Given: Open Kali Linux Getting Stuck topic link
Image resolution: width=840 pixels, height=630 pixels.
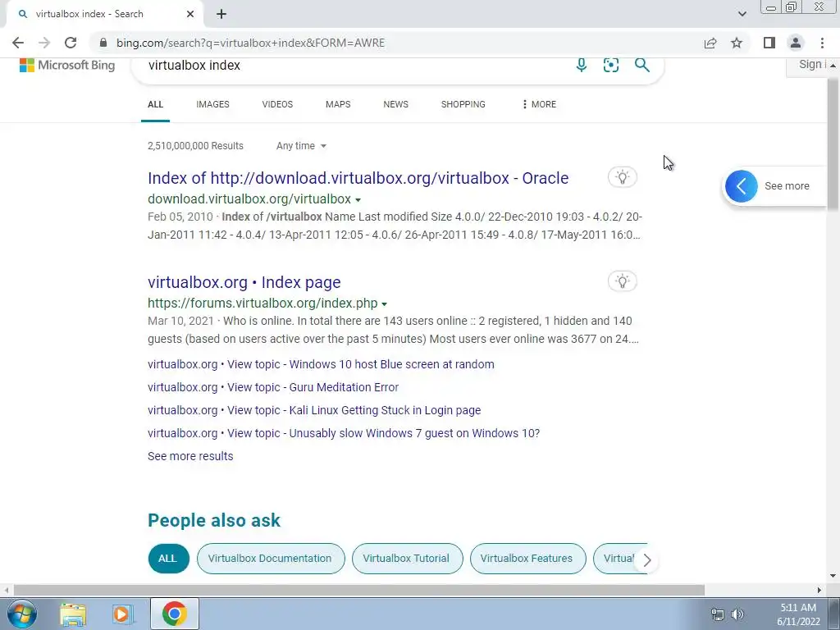Looking at the screenshot, I should coord(314,410).
